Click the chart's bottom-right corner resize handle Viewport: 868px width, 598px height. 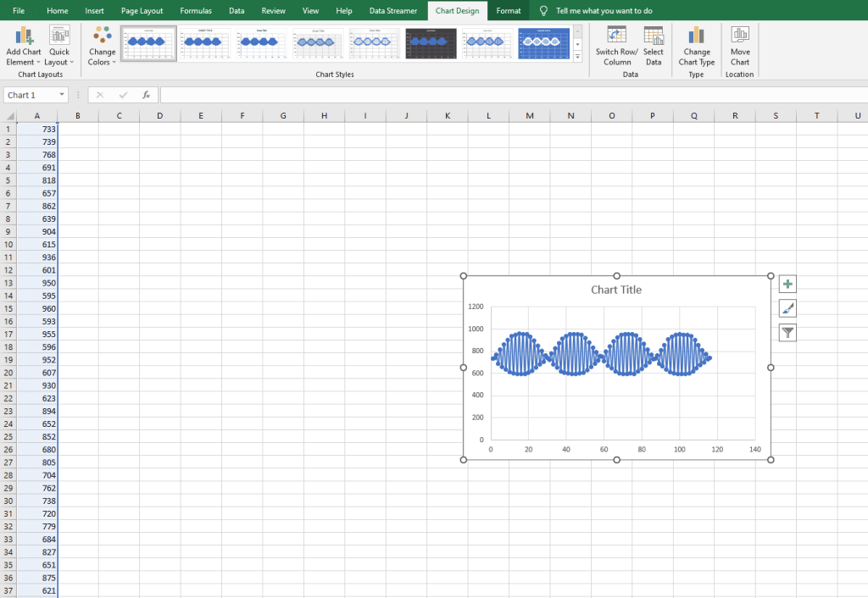point(771,460)
